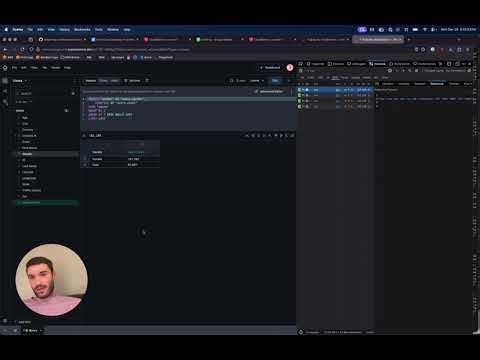
Task: Open network settings gear icon
Action: (469, 71)
